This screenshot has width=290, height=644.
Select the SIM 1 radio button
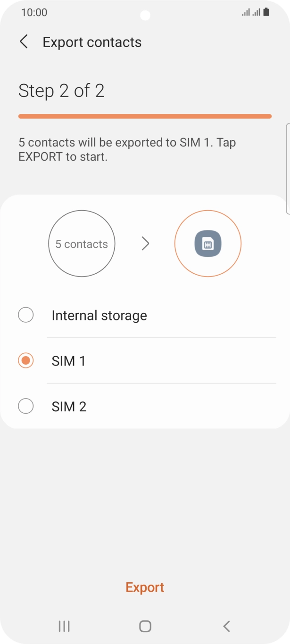point(25,361)
